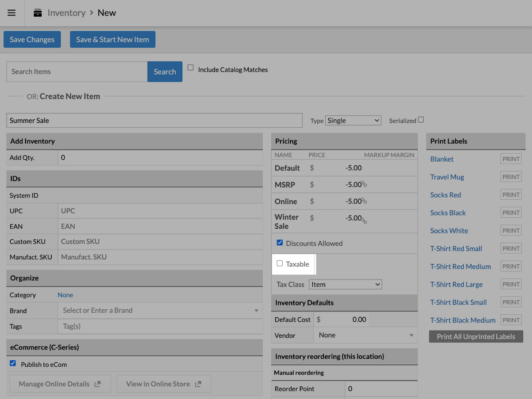
Task: Open T-Shirt Black Small label link
Action: point(458,302)
